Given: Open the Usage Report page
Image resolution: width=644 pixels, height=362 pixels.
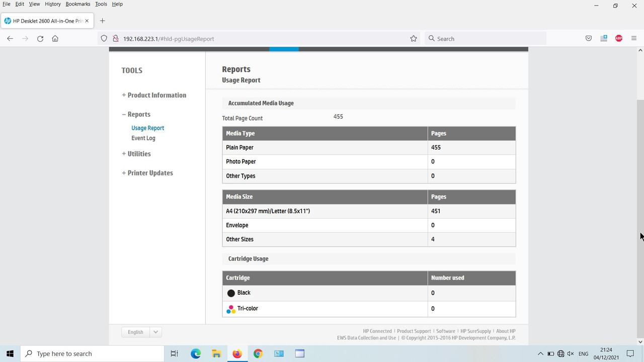Looking at the screenshot, I should [x=148, y=128].
